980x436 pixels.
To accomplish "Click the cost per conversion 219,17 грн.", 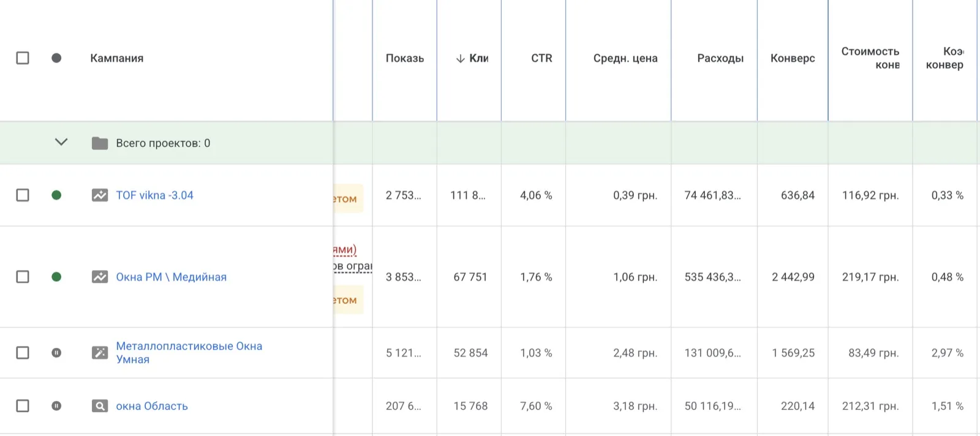I will tap(870, 277).
